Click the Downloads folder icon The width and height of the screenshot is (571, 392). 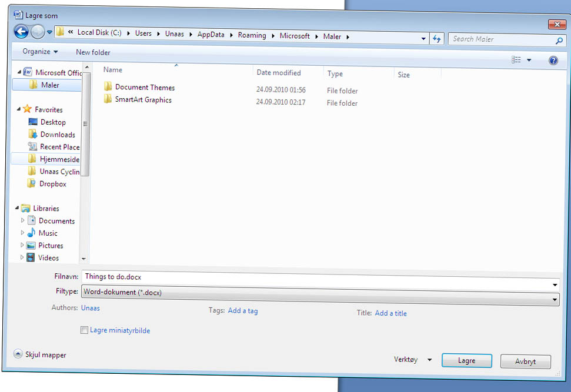click(x=32, y=134)
